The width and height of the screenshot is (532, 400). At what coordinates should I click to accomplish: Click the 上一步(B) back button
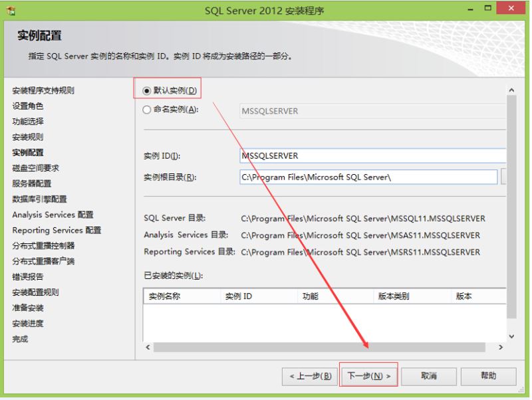pos(310,376)
